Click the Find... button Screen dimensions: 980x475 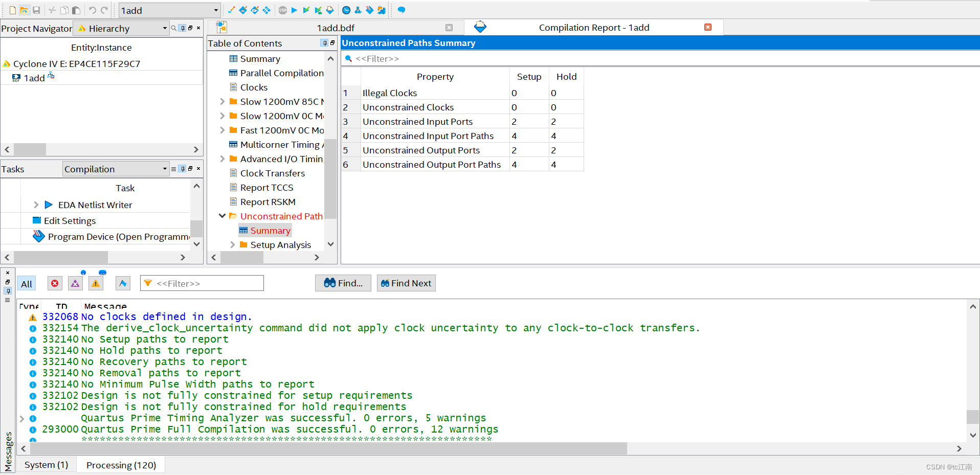(343, 283)
